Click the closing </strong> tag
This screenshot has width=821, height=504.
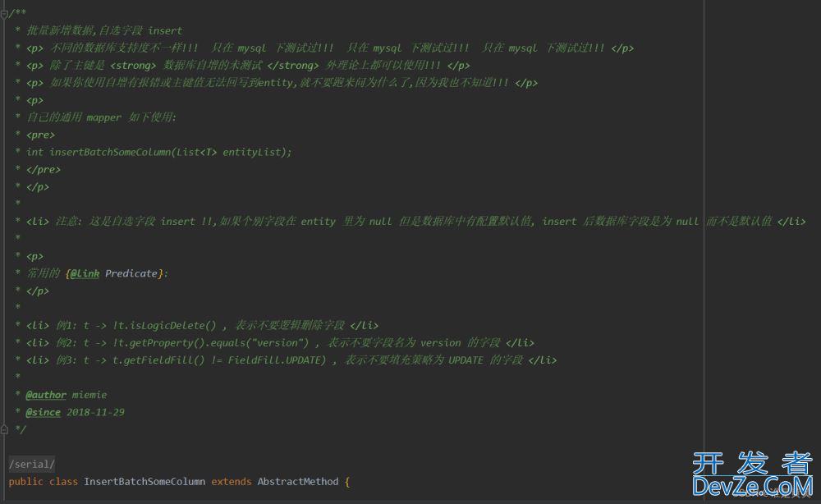point(293,66)
